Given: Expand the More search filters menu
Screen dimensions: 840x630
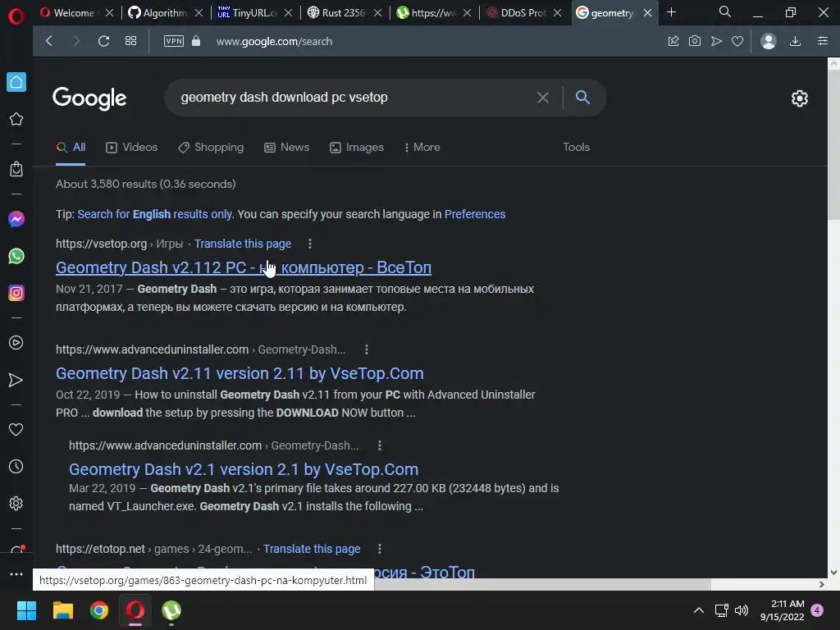Looking at the screenshot, I should click(422, 148).
